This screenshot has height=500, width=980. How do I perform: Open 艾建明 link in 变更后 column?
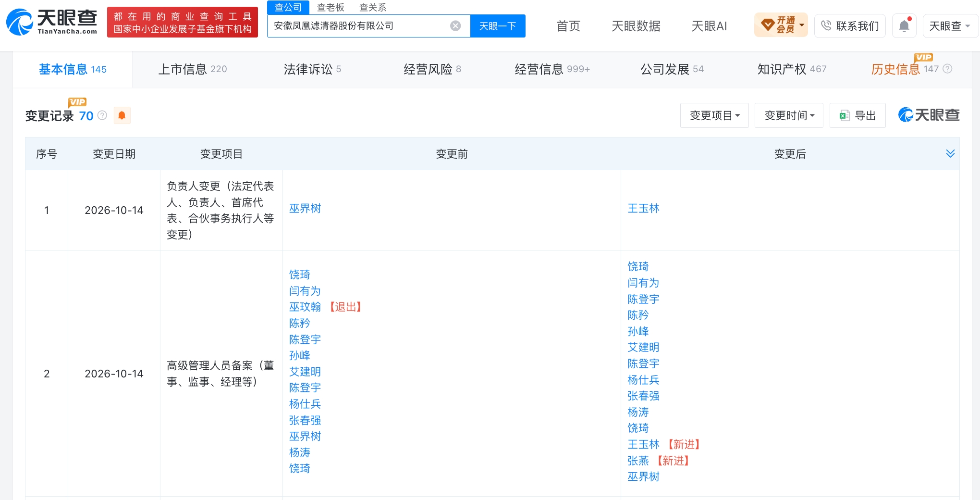pos(643,347)
